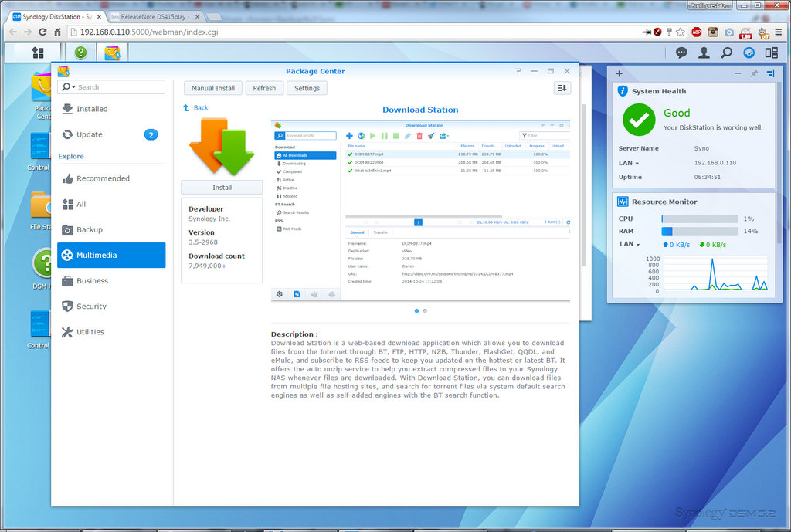The image size is (791, 532).
Task: Show the Installed packages list
Action: pyautogui.click(x=111, y=109)
